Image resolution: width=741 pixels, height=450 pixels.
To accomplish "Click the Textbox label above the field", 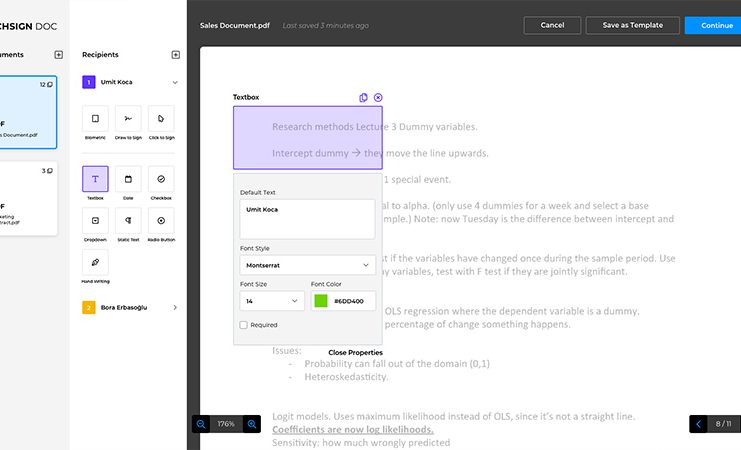I will (246, 97).
